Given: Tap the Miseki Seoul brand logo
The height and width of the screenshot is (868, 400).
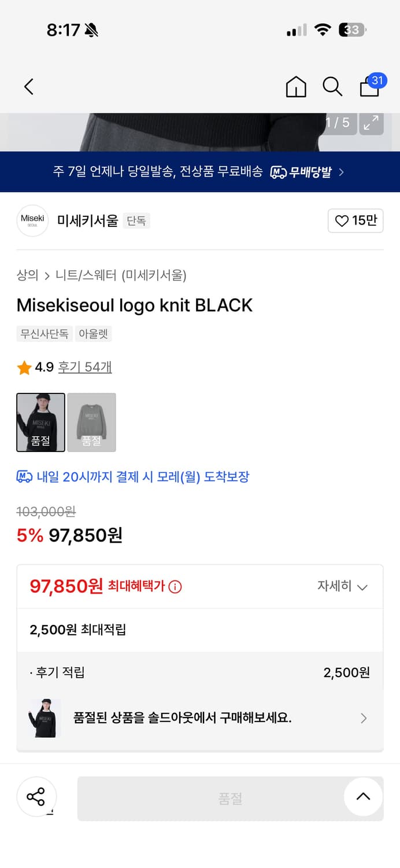Looking at the screenshot, I should 32,220.
